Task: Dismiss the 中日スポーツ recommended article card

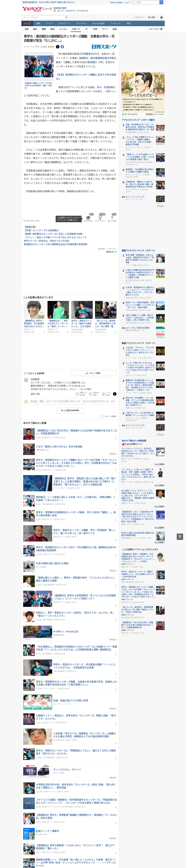Action: (x=44, y=332)
